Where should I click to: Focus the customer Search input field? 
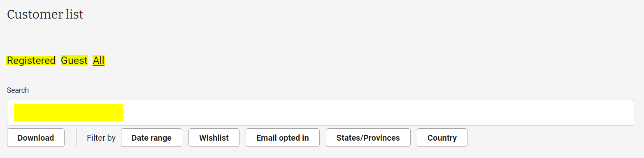coord(320,113)
